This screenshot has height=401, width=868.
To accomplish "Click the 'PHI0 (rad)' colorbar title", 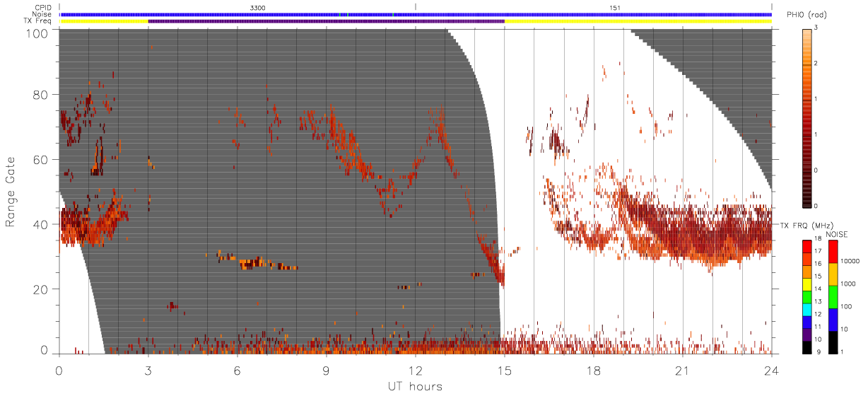I will [x=808, y=15].
